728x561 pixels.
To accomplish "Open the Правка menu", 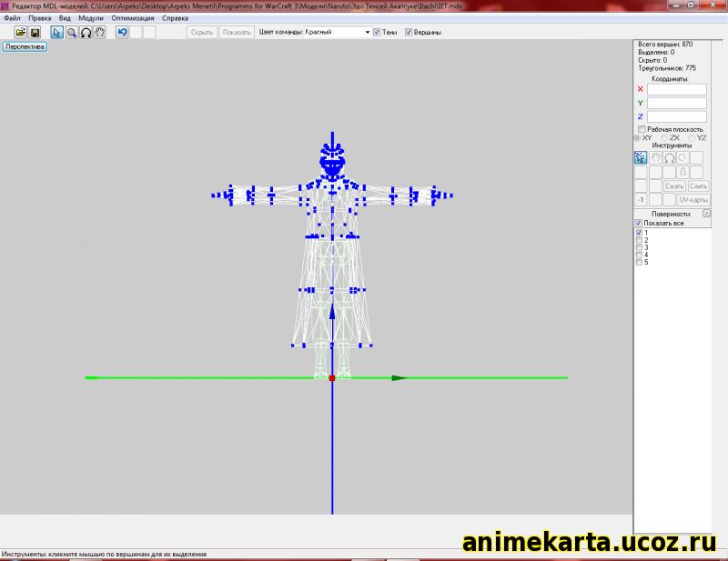I will tap(39, 18).
